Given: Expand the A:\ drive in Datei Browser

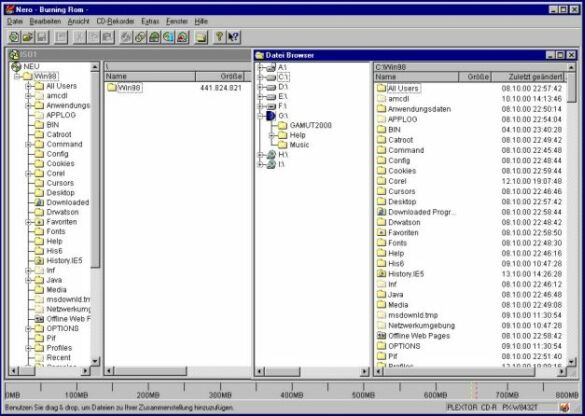Looking at the screenshot, I should click(260, 68).
